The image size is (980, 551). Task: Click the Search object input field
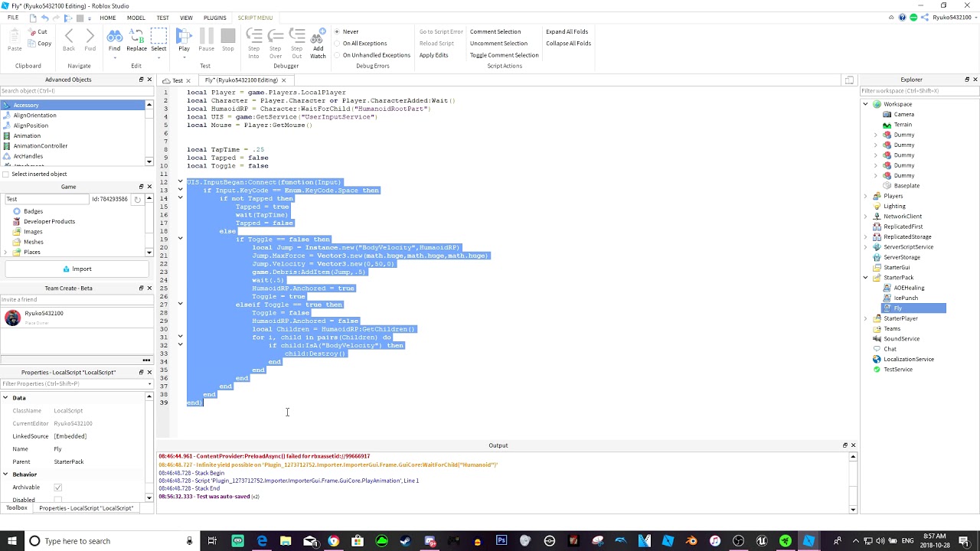(x=77, y=91)
